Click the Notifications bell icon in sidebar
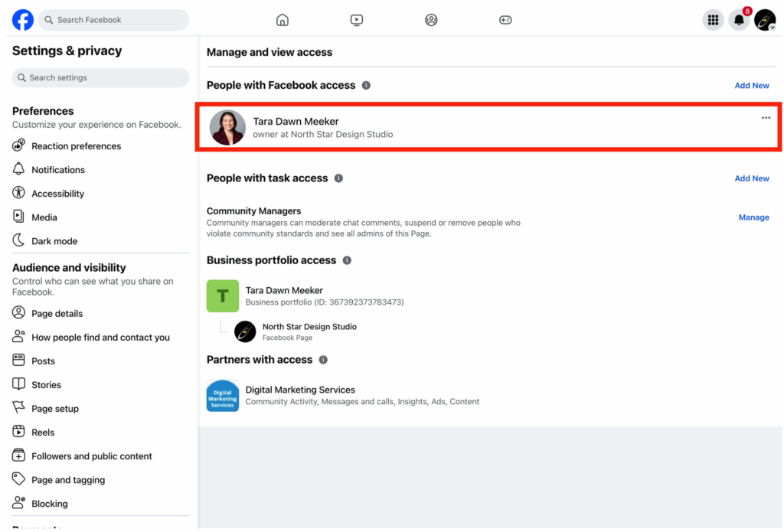The width and height of the screenshot is (784, 532). [18, 169]
